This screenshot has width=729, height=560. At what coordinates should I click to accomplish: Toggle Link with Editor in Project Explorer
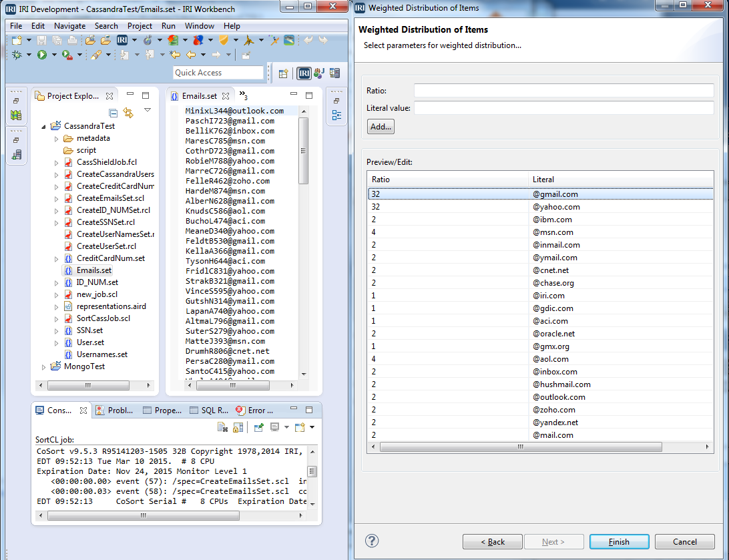click(128, 112)
